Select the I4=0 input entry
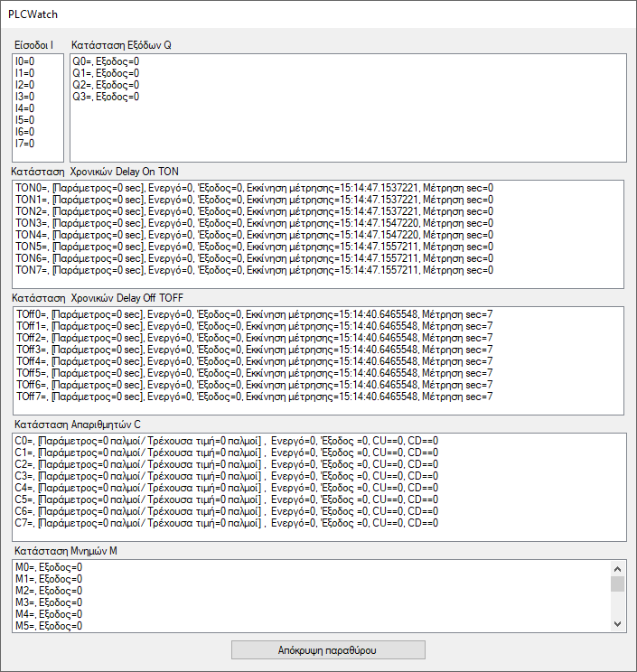This screenshot has height=672, width=637. [25, 108]
